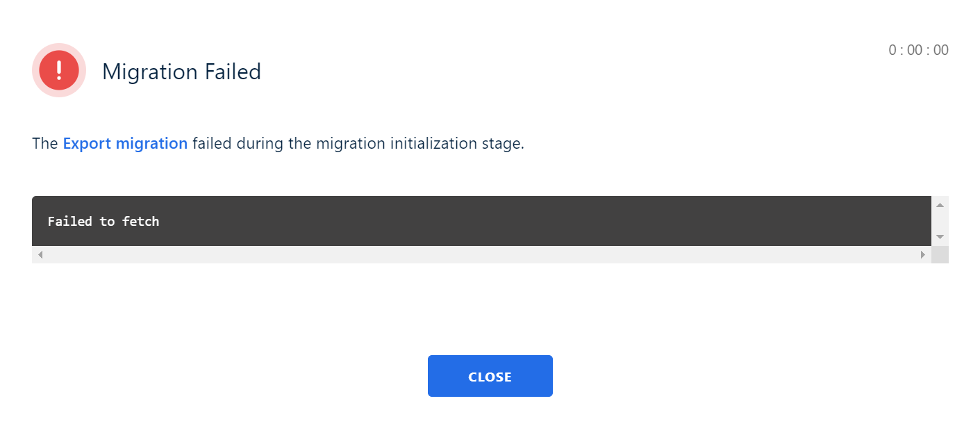Image resolution: width=980 pixels, height=426 pixels.
Task: Click the scrollbar corner square of the log
Action: (x=940, y=255)
